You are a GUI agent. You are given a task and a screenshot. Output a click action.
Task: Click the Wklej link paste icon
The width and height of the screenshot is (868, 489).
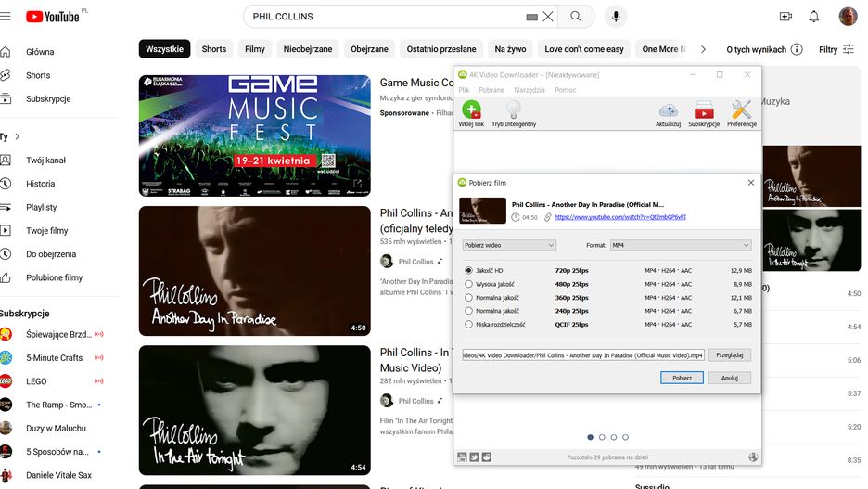[x=471, y=110]
